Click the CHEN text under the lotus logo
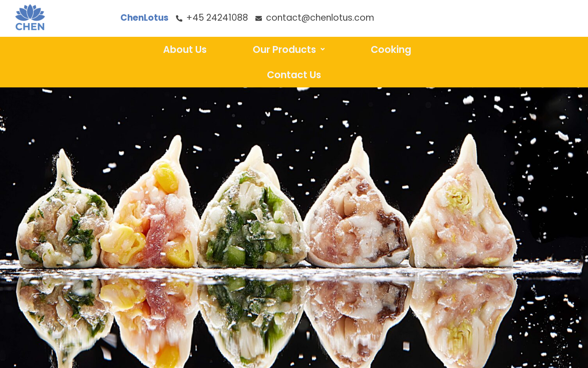 pyautogui.click(x=30, y=26)
